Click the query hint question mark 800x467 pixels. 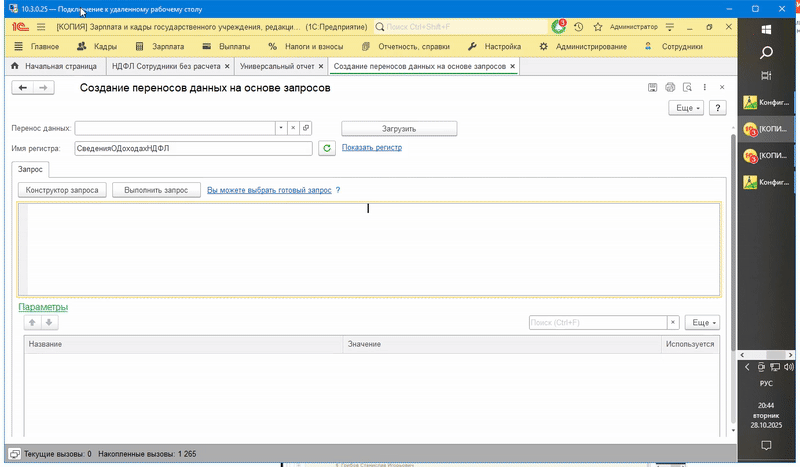[338, 190]
